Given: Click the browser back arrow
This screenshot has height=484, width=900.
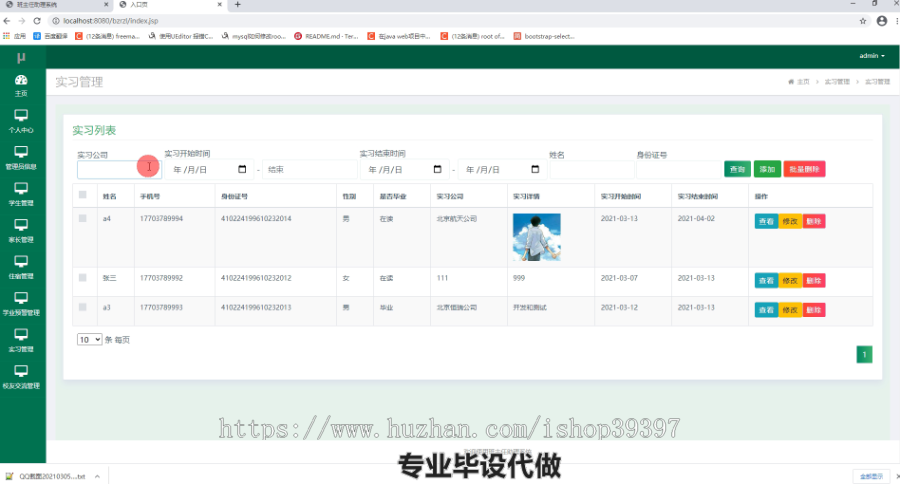Looking at the screenshot, I should tap(7, 21).
